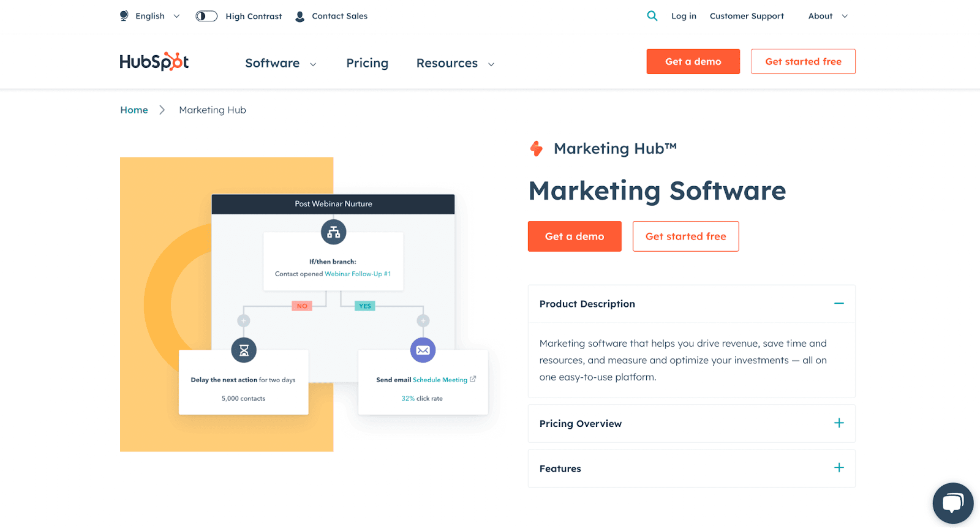The image size is (980, 528).
Task: Click the hourglass delay icon
Action: 244,350
